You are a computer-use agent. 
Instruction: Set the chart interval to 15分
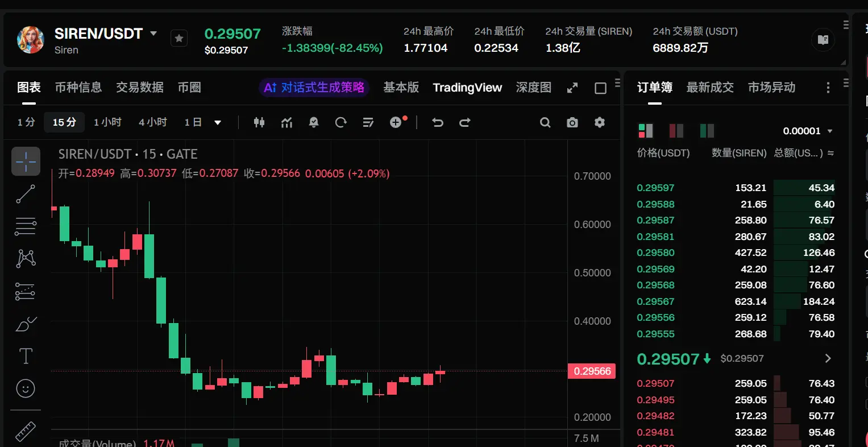coord(64,122)
